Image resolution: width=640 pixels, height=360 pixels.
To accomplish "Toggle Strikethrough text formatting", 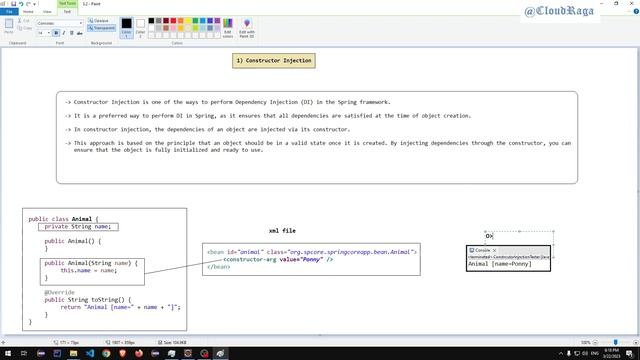I will click(80, 33).
